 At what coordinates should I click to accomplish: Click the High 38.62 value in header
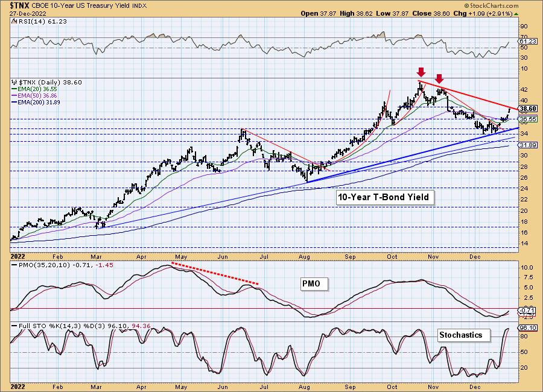(355, 13)
